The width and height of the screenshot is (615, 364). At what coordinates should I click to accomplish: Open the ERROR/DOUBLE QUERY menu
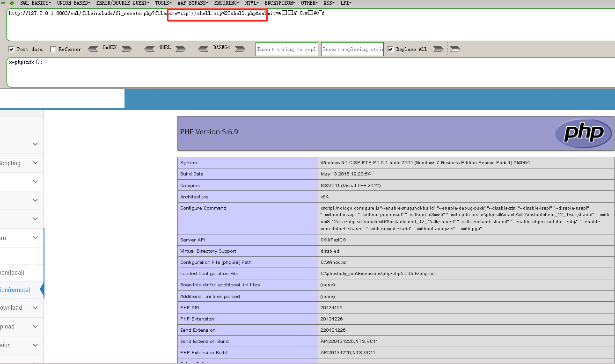coord(124,3)
